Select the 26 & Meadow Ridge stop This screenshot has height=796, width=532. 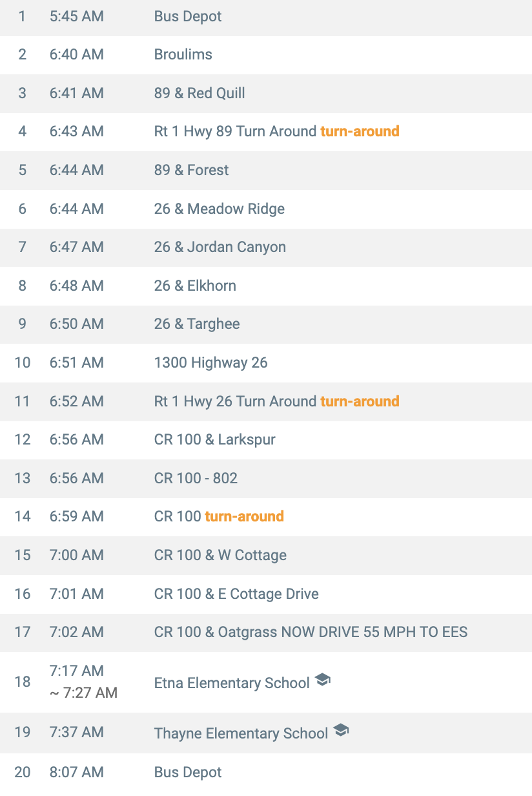219,209
